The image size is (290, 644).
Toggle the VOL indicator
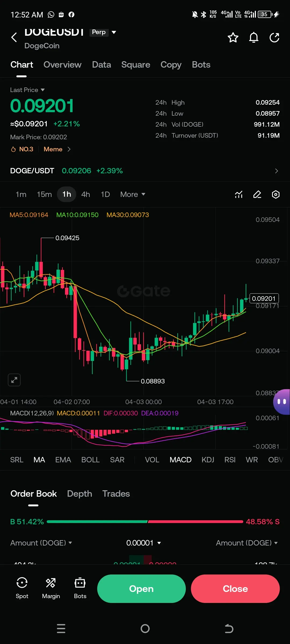tap(152, 460)
